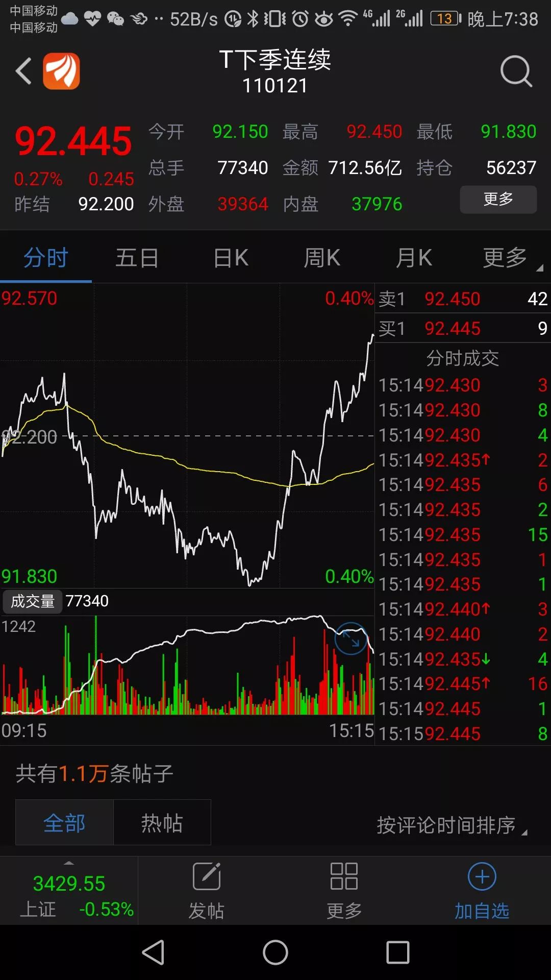Tap the trade row with volume 15
The width and height of the screenshot is (551, 980).
463,534
